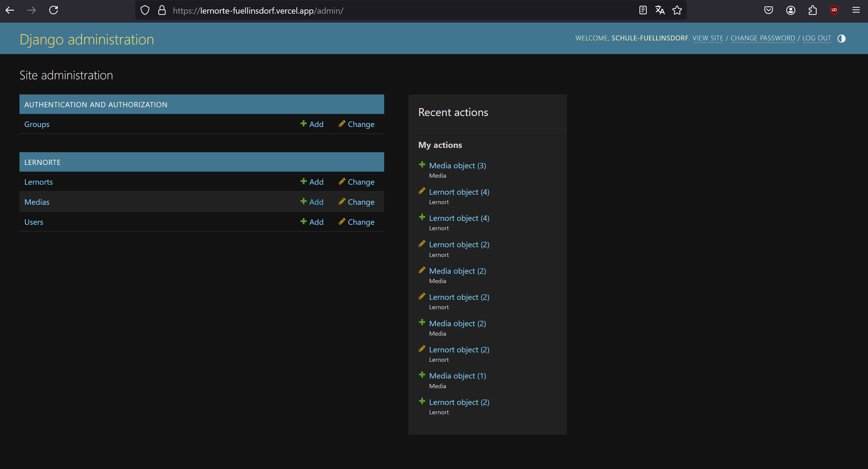Toggle reader view icon in address bar
This screenshot has height=469, width=868.
click(642, 10)
